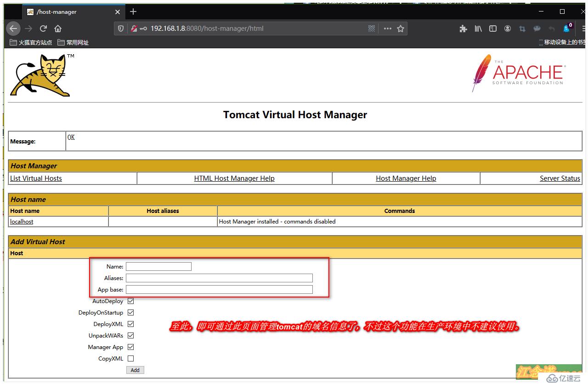Close the /host-manager tab
The image size is (588, 384).
click(118, 12)
